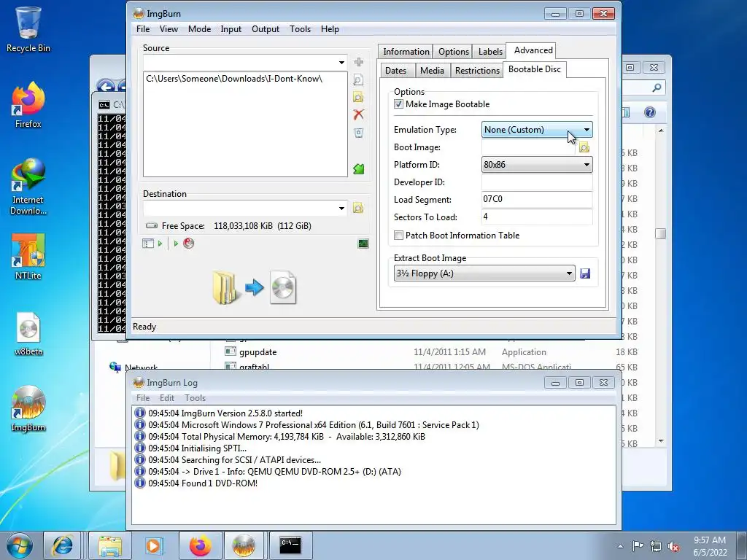Viewport: 747px width, 560px height.
Task: Click the Build image folder-to-disc button
Action: point(255,287)
